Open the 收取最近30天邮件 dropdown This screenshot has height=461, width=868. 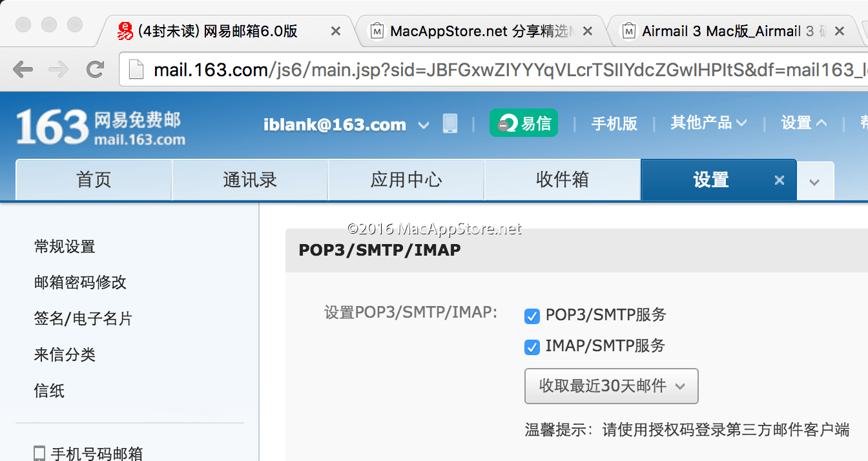click(x=611, y=386)
